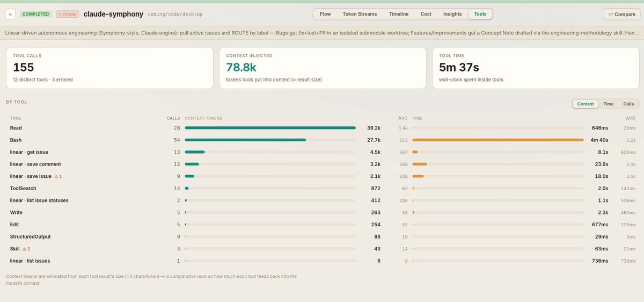Select the linear · list issues row

pyautogui.click(x=322, y=261)
